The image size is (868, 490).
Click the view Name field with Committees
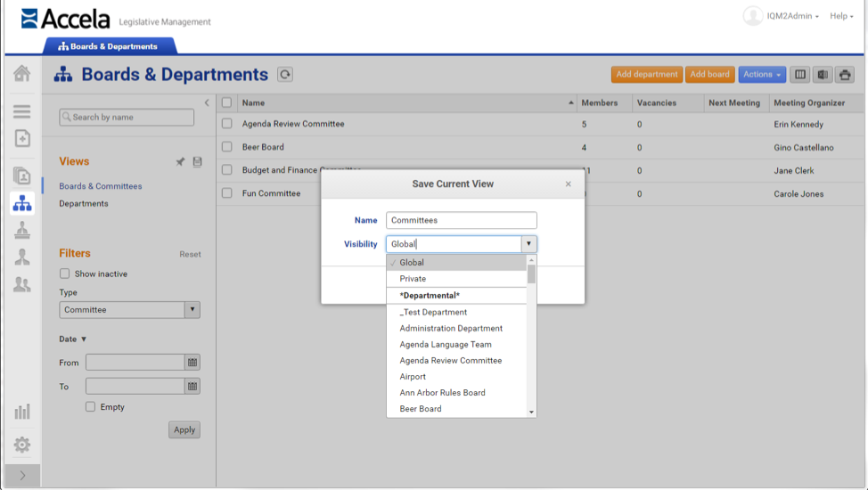coord(461,220)
